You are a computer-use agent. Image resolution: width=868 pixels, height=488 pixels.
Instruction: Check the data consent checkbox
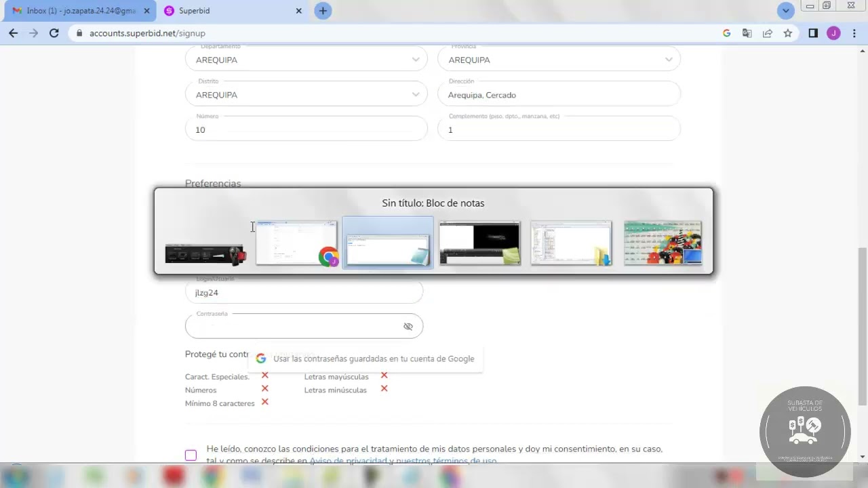pos(191,455)
